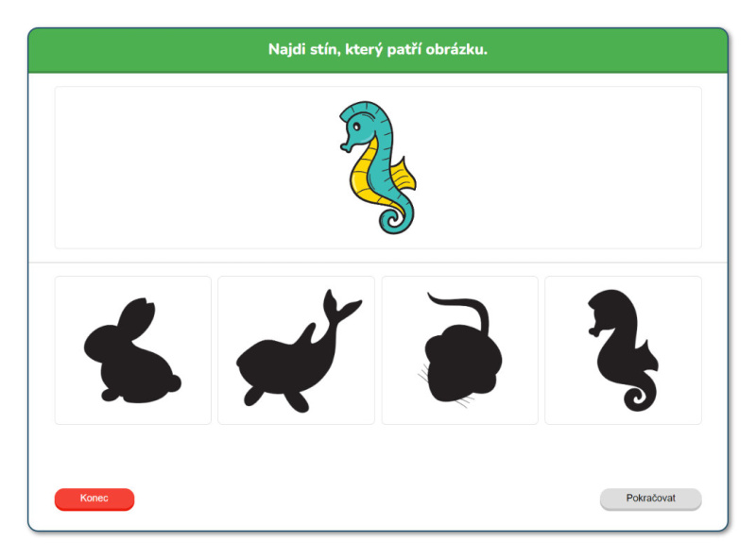Pick the mouse silhouette with whiskers
The height and width of the screenshot is (559, 756).
pyautogui.click(x=459, y=350)
